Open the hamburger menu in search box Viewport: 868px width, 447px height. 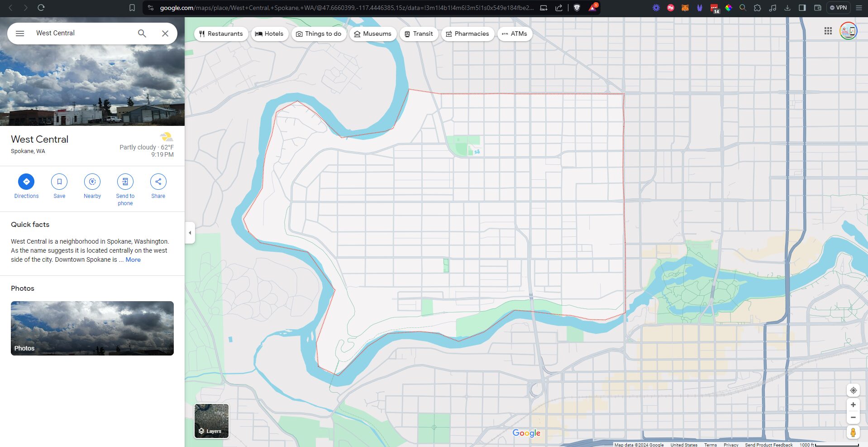(x=20, y=34)
